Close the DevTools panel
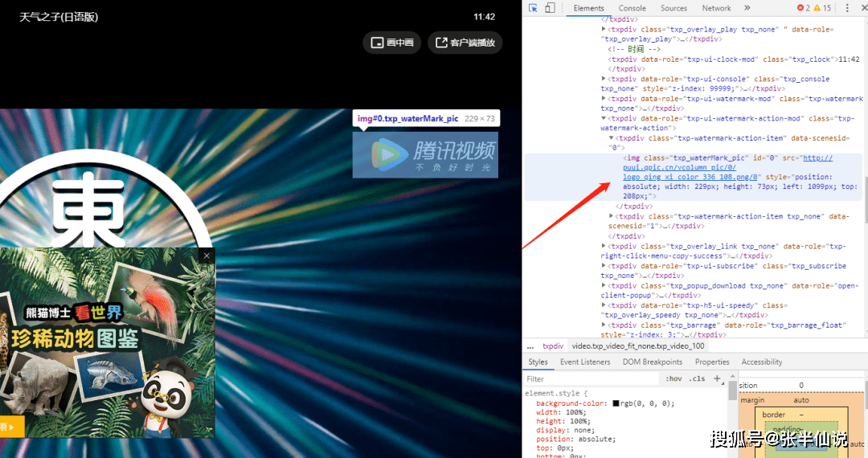 tap(861, 8)
